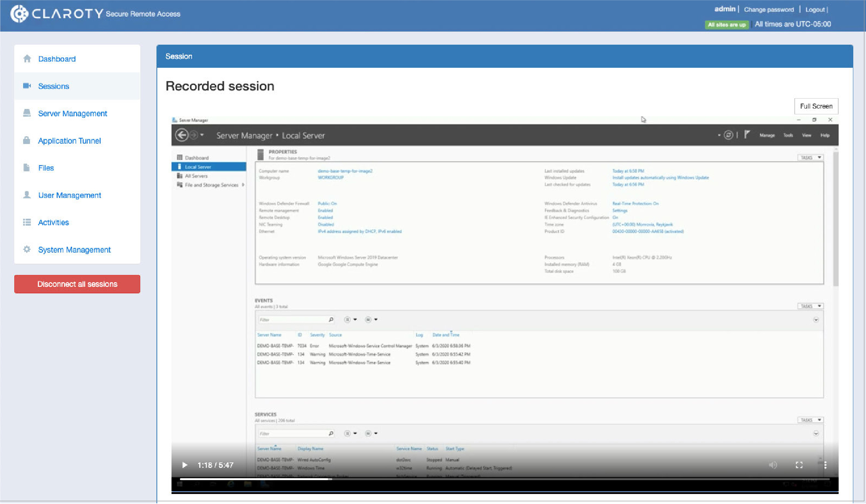The image size is (866, 504).
Task: Open the Manage menu
Action: (767, 135)
